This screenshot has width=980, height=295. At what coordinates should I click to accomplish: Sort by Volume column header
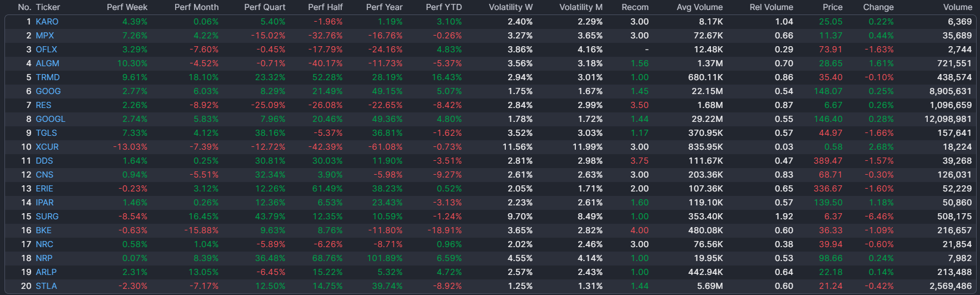pos(957,7)
